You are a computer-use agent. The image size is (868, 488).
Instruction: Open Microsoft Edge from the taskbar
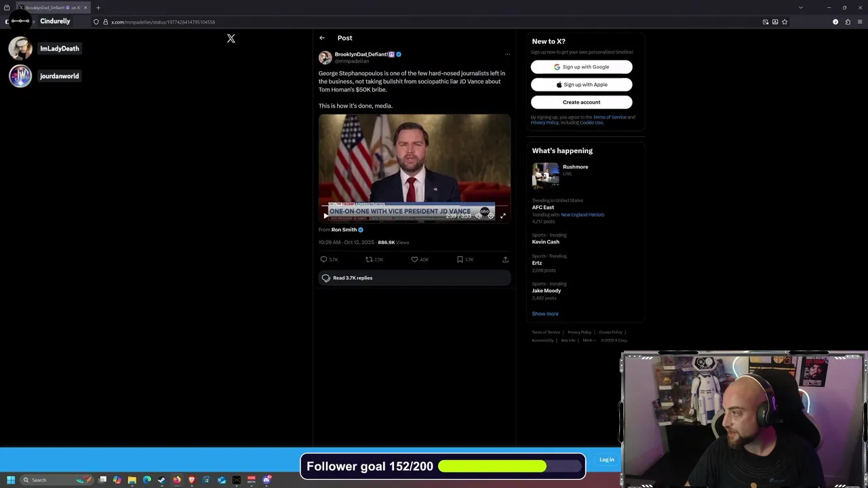click(147, 480)
